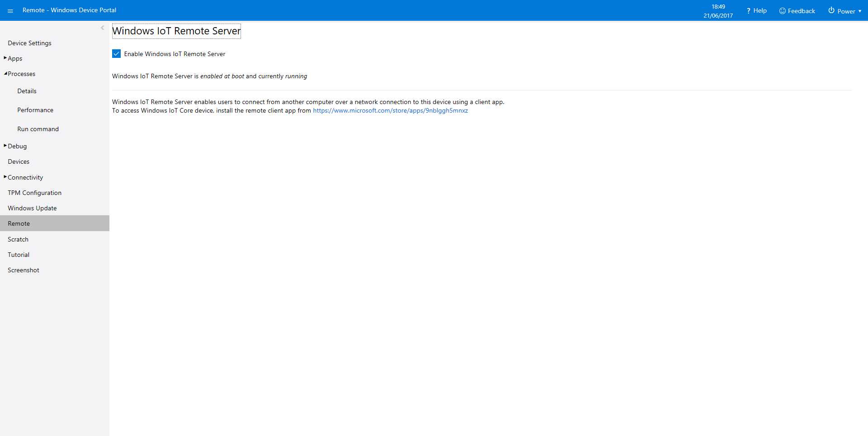The width and height of the screenshot is (868, 436).
Task: Uncheck Enable Windows IoT Remote Server
Action: coord(117,54)
